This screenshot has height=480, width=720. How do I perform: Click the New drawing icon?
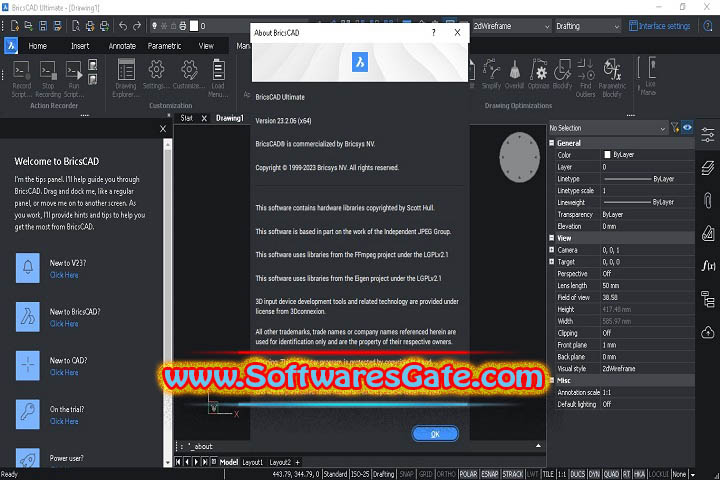point(15,26)
